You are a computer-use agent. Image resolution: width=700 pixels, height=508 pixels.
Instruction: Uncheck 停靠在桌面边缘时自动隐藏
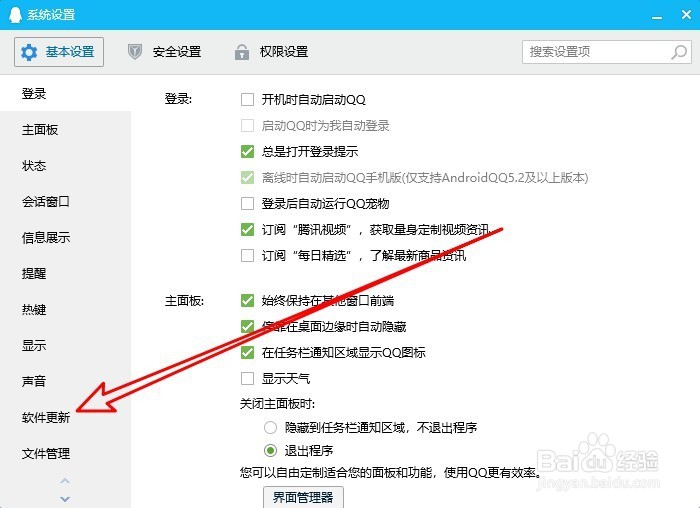[x=247, y=326]
